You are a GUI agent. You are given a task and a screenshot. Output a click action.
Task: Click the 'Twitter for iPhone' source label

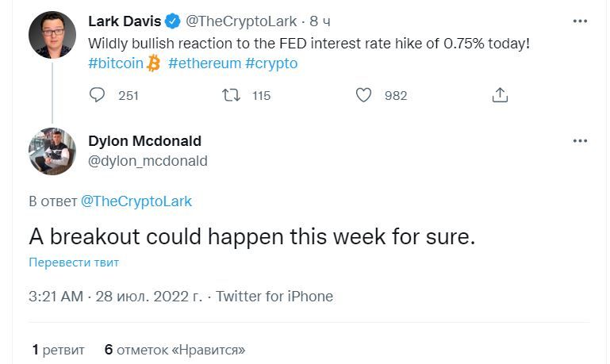point(274,297)
